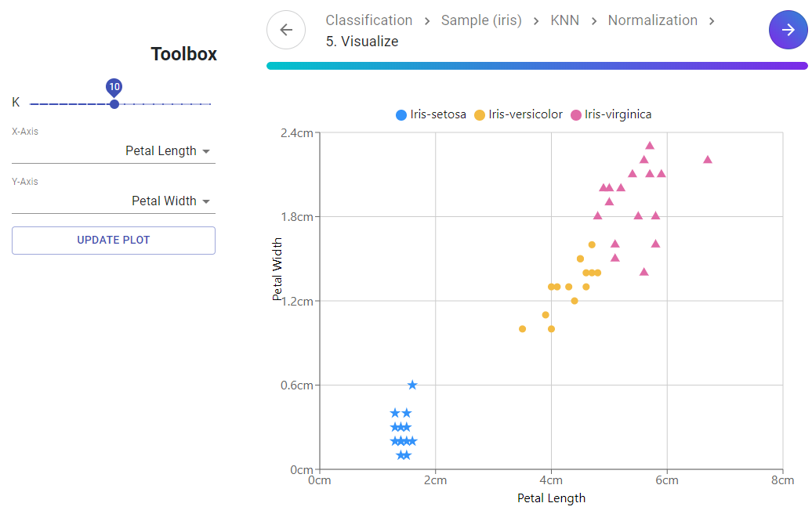Screen dimensions: 812x532
Task: Click the Y-Axis dropdown arrow icon
Action: point(206,201)
